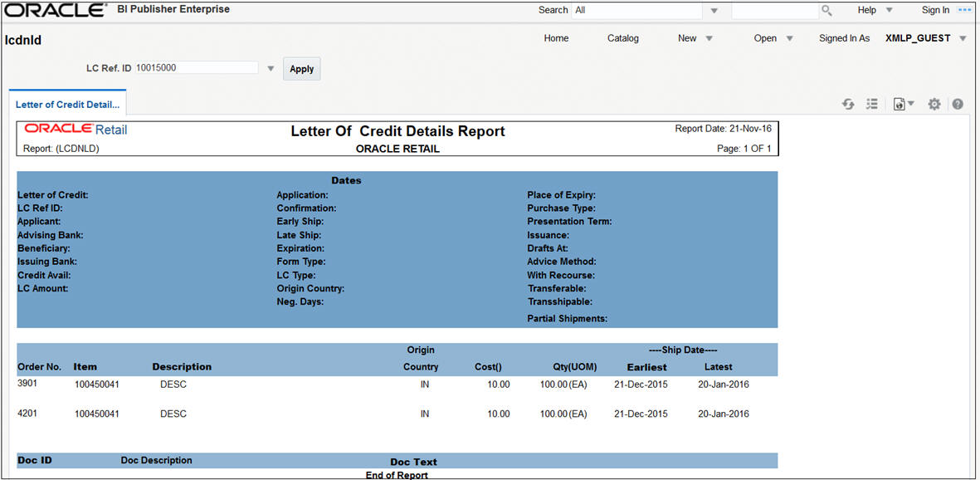This screenshot has width=980, height=480.
Task: Click latest ship date in order 3901 row
Action: [x=723, y=384]
